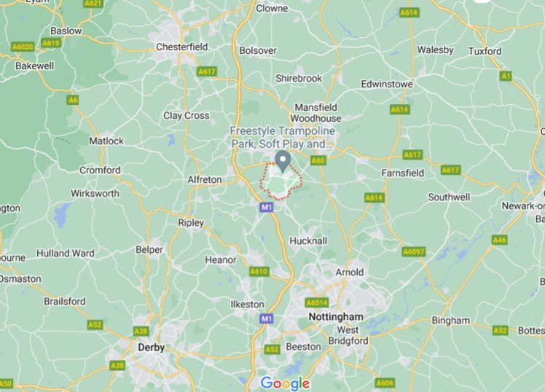Image resolution: width=545 pixels, height=392 pixels.
Task: Click the Southwell town label
Action: coord(449,197)
